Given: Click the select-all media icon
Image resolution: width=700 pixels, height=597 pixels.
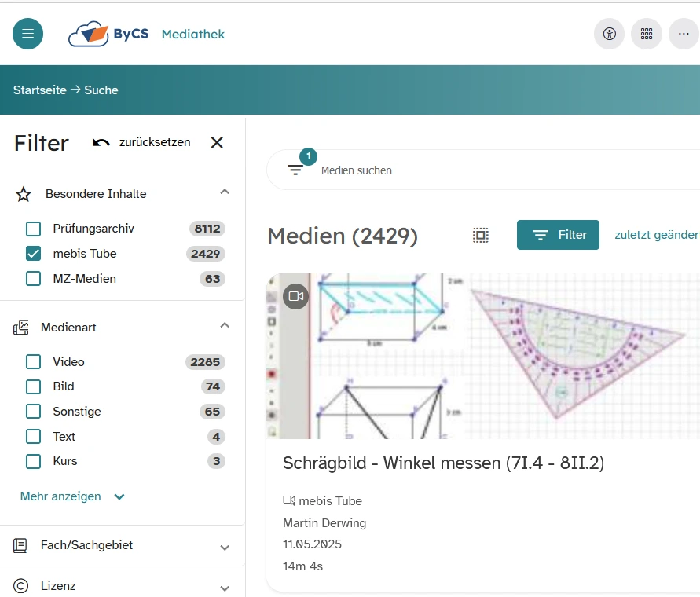Looking at the screenshot, I should coord(481,235).
